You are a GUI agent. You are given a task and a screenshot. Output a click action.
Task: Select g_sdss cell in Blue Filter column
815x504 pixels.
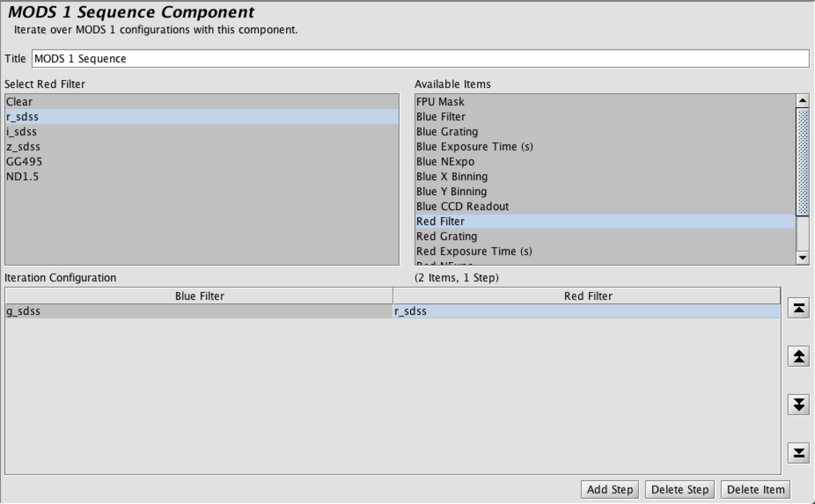click(199, 311)
